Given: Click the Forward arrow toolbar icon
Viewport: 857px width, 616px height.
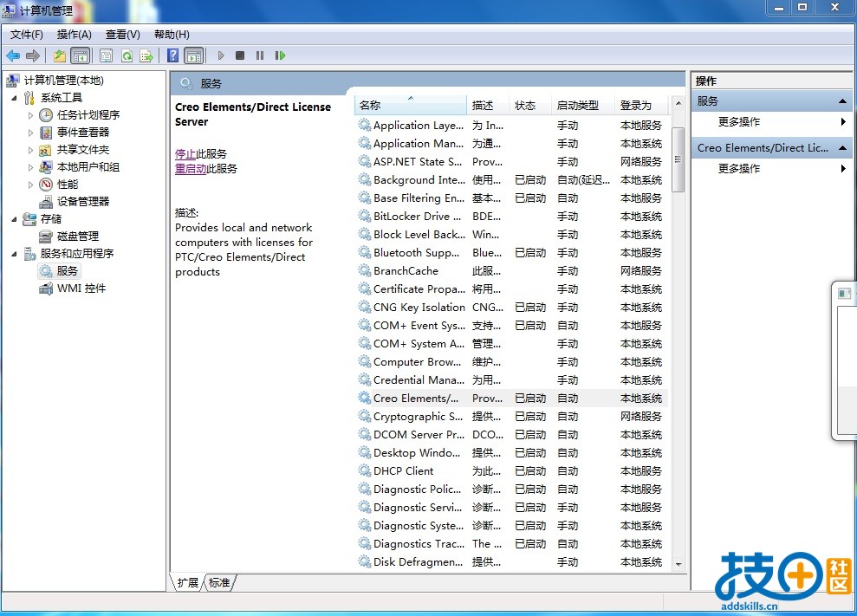Looking at the screenshot, I should coord(33,55).
